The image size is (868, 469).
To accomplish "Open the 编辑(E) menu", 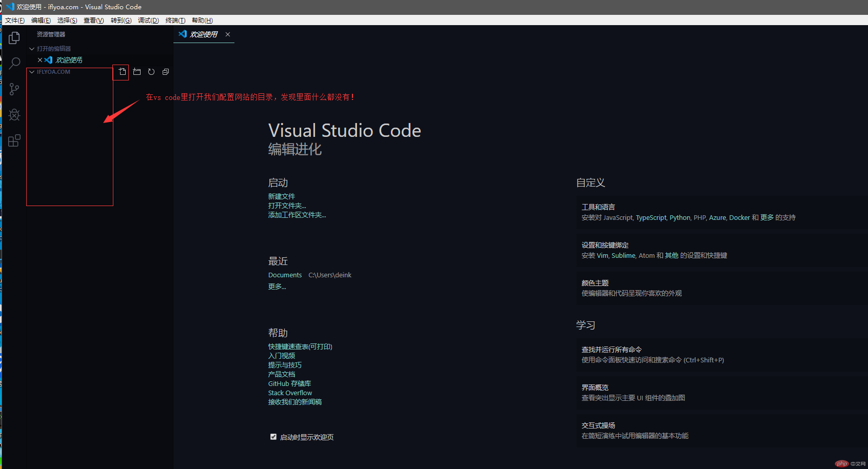I will click(41, 21).
